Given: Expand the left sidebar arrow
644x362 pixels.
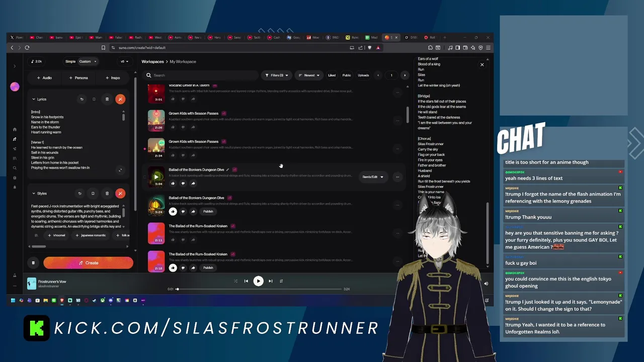Looking at the screenshot, I should 15,66.
